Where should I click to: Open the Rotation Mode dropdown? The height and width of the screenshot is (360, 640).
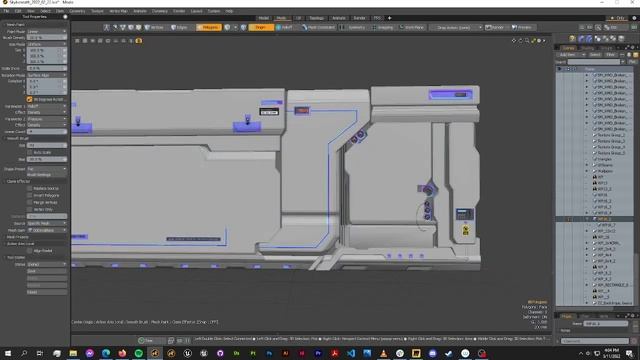[x=47, y=75]
